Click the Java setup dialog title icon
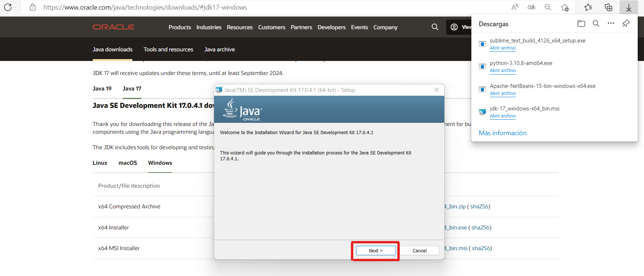Screen dimensions: 644x276 (x=219, y=90)
